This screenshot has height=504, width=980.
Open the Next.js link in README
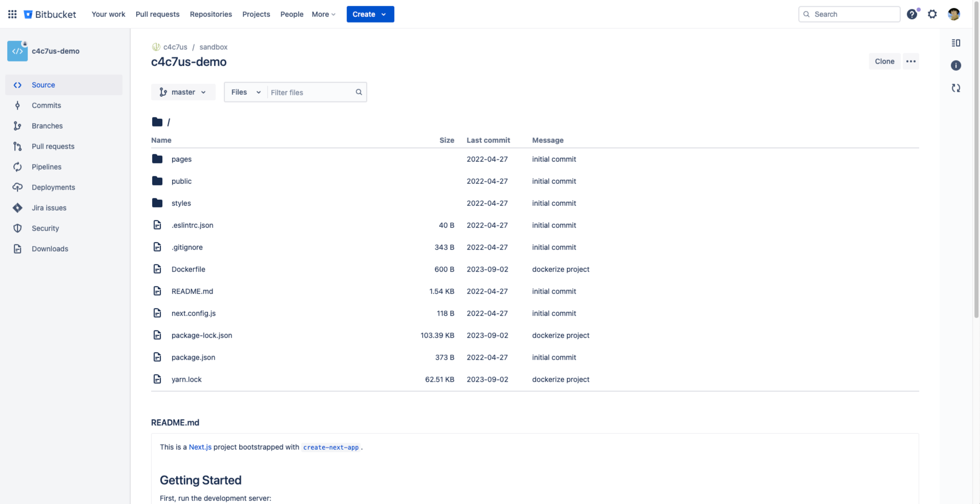coord(200,447)
